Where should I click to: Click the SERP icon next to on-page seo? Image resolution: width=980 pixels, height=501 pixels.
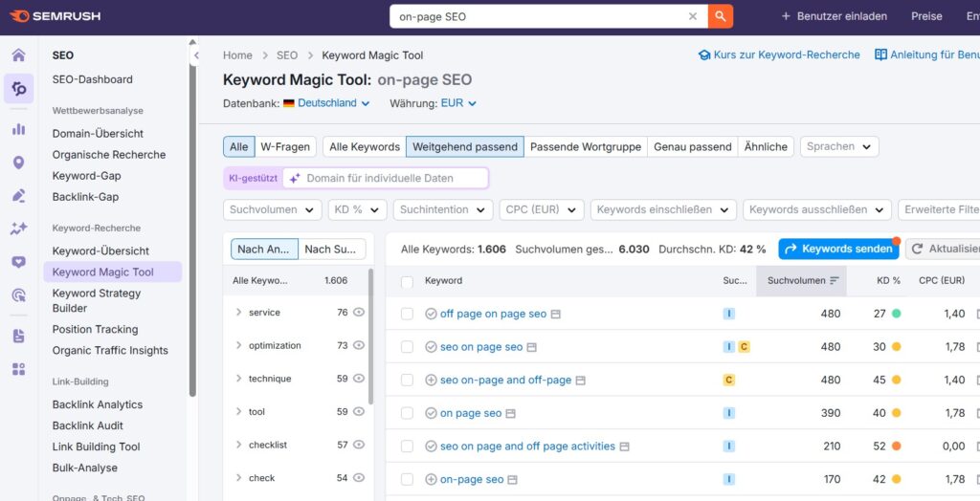(x=513, y=480)
